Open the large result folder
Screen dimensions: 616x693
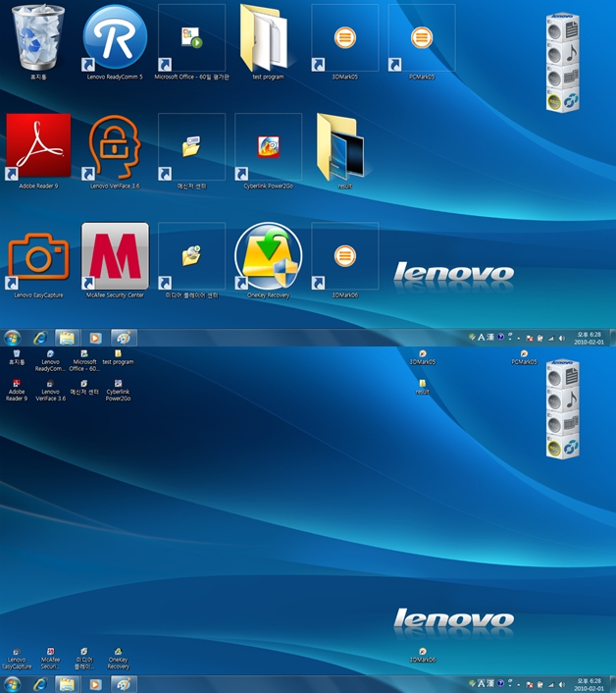click(x=341, y=146)
